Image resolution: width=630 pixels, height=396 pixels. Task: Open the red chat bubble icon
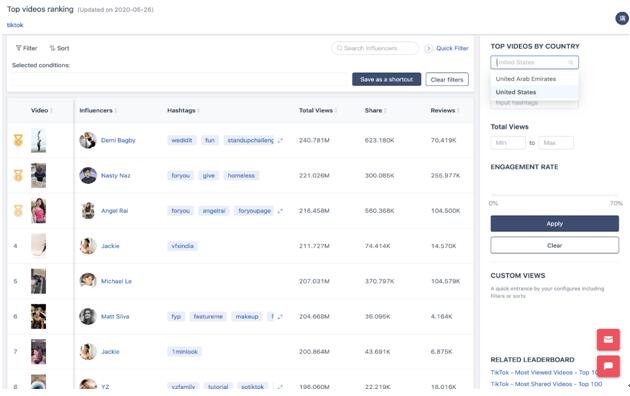point(608,366)
